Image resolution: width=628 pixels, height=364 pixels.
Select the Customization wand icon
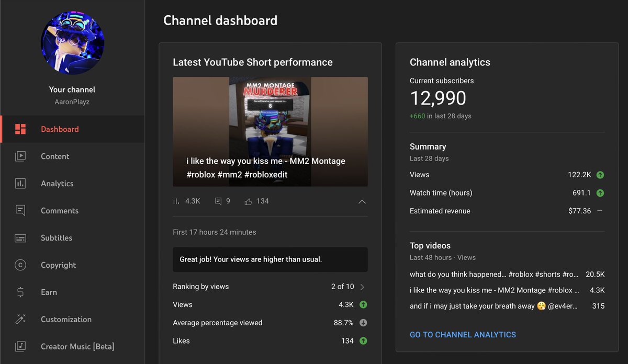[21, 319]
